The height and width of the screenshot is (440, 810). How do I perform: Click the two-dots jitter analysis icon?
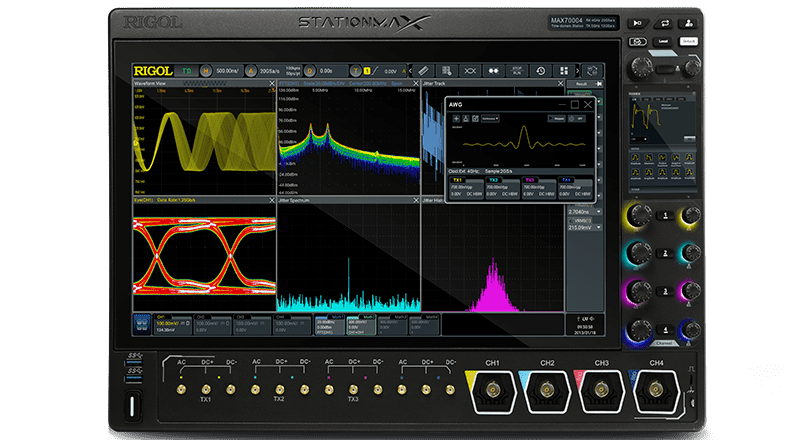493,71
